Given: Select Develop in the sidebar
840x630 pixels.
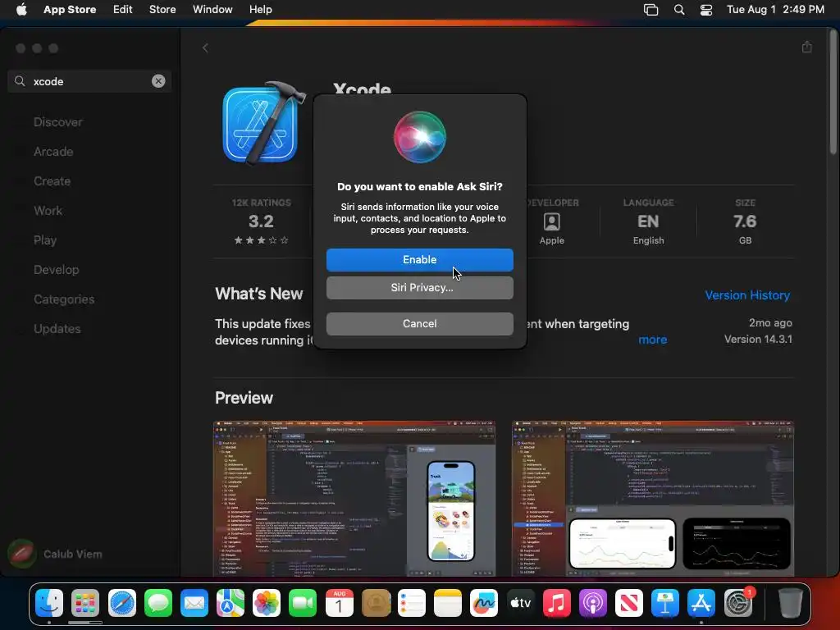Looking at the screenshot, I should tap(57, 269).
